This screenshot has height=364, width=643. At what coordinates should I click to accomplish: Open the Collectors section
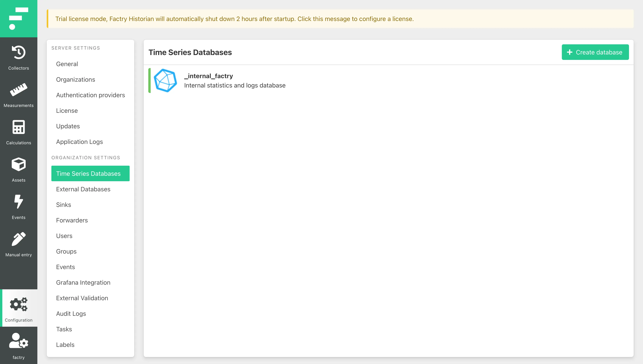(x=18, y=57)
